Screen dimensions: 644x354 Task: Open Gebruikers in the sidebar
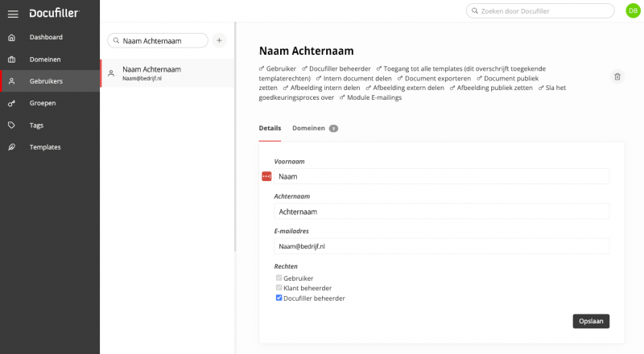[x=46, y=81]
